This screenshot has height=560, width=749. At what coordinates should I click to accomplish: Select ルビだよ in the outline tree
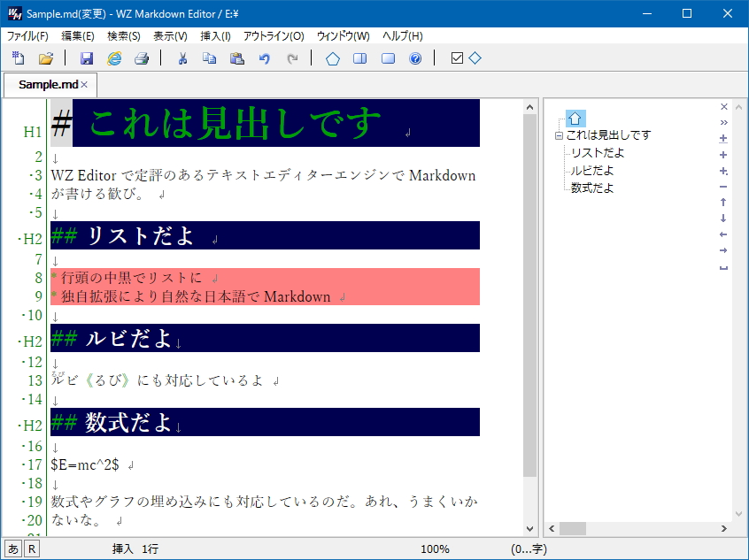point(592,171)
